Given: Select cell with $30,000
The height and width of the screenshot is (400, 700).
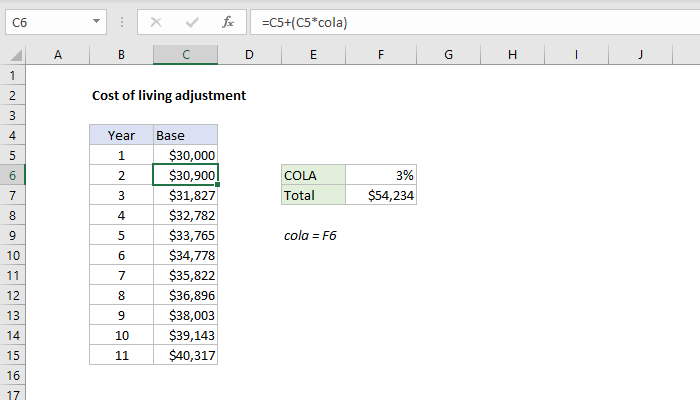Looking at the screenshot, I should (x=185, y=155).
